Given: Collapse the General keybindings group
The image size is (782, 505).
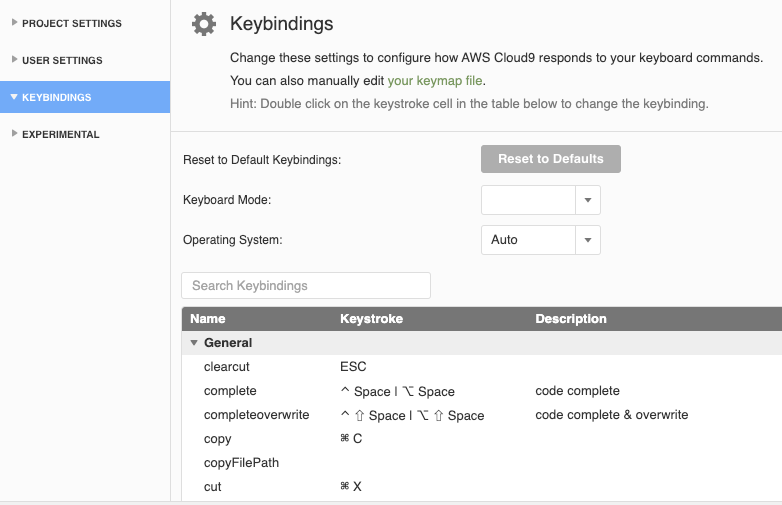Looking at the screenshot, I should click(x=194, y=343).
